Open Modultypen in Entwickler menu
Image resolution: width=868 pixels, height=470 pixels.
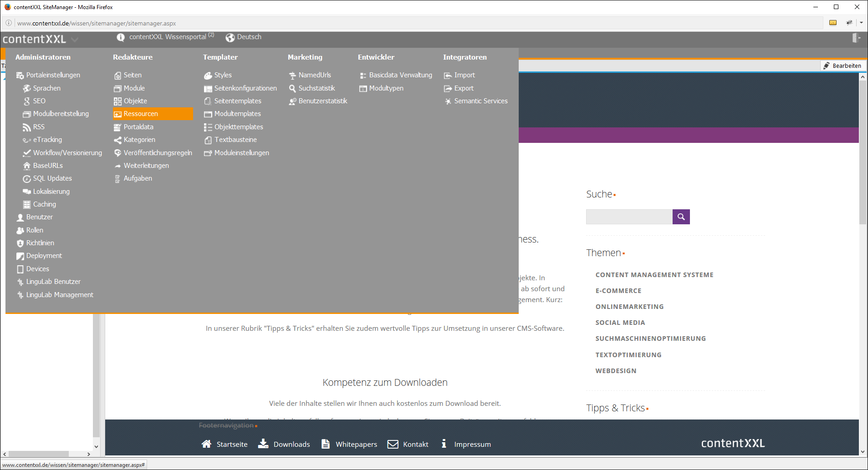[386, 88]
